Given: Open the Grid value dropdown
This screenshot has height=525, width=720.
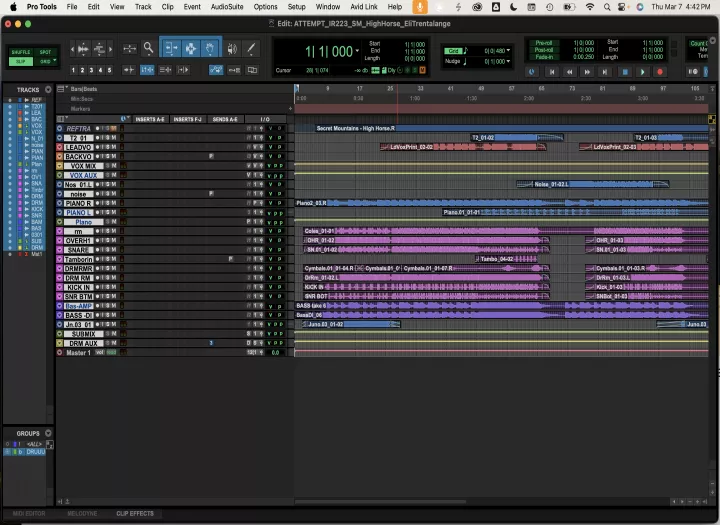Looking at the screenshot, I should coord(508,51).
